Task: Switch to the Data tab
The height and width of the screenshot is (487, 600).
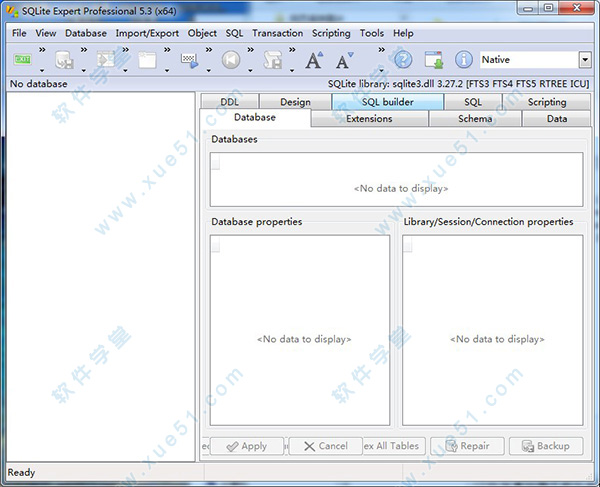Action: coord(557,119)
